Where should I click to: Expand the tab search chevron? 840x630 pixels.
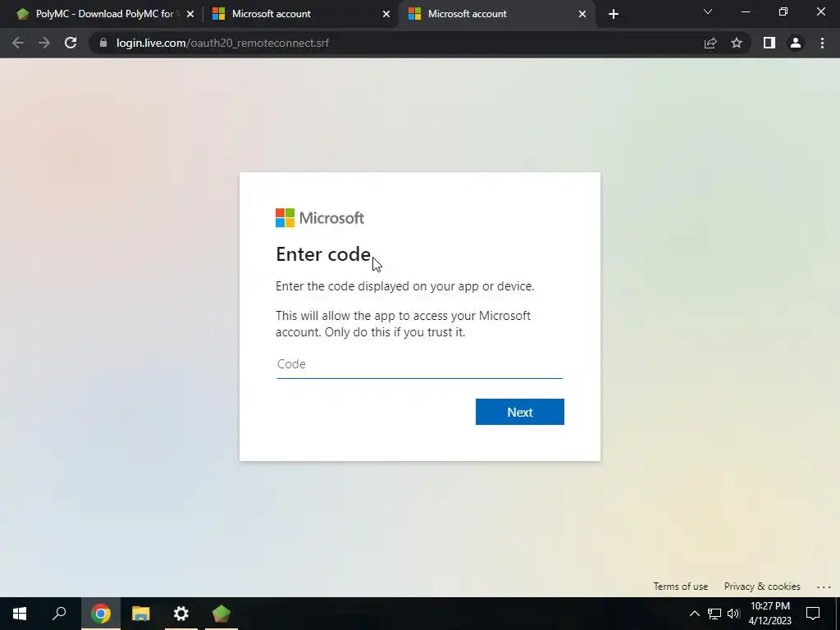pos(708,11)
